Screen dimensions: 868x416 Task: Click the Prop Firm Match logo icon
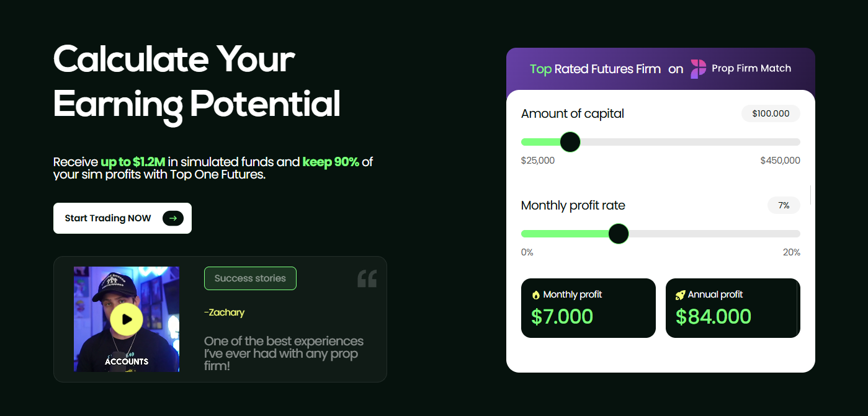(697, 69)
